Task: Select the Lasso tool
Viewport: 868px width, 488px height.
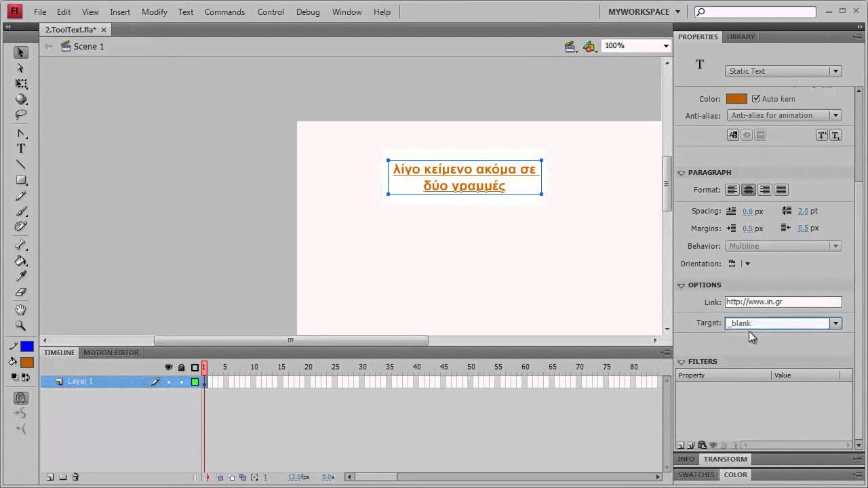Action: pyautogui.click(x=21, y=115)
